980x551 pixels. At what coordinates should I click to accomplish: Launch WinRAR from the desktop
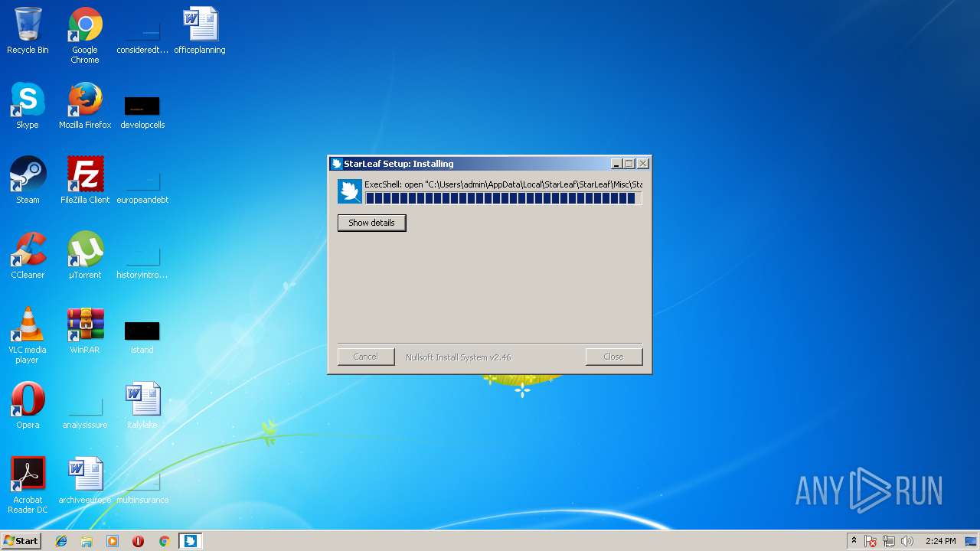click(85, 331)
